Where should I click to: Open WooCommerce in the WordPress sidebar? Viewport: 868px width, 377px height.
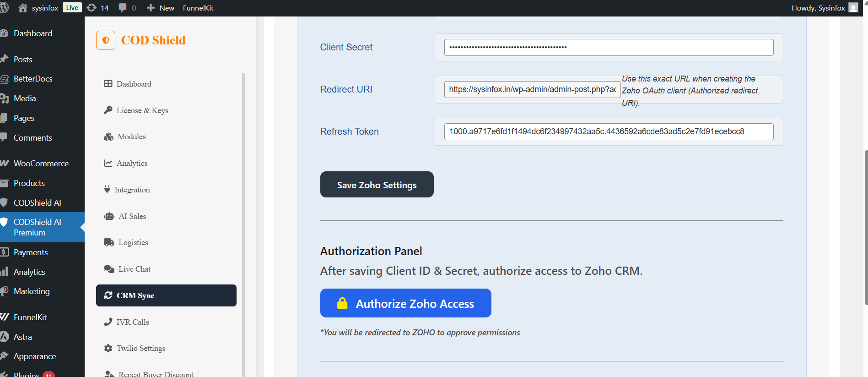41,164
